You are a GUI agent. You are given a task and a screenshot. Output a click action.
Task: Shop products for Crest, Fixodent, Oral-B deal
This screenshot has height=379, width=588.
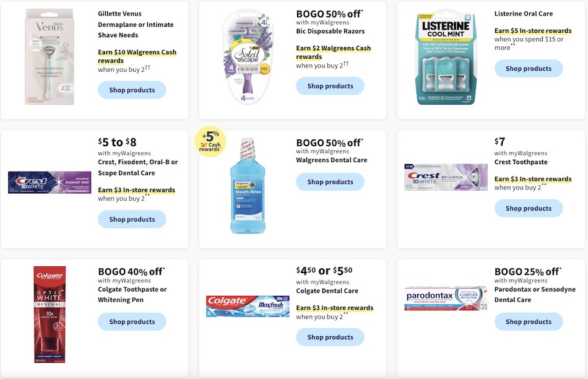coord(132,219)
